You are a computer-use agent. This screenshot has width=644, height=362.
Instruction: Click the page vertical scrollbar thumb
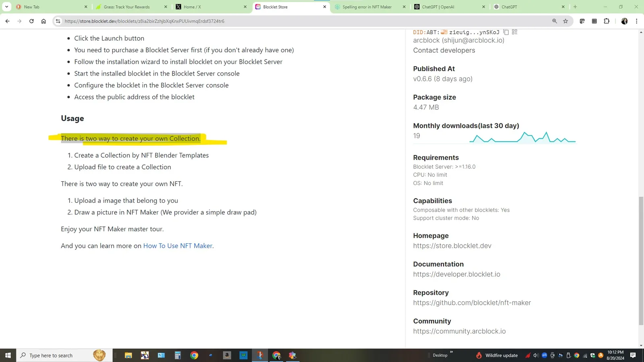click(641, 261)
